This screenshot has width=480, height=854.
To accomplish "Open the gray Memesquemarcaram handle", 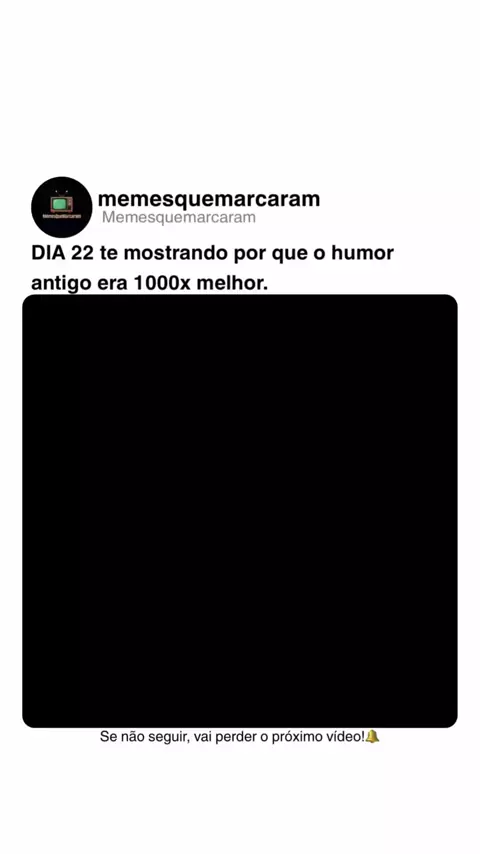I will point(179,217).
